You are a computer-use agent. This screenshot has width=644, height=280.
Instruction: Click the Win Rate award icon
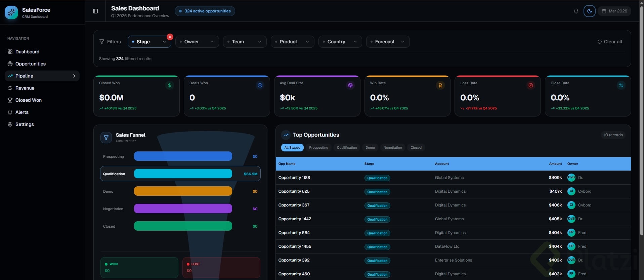coord(440,85)
